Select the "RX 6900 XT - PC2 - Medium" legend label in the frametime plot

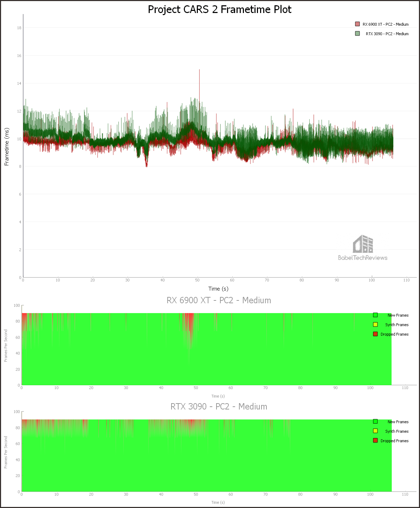(386, 24)
